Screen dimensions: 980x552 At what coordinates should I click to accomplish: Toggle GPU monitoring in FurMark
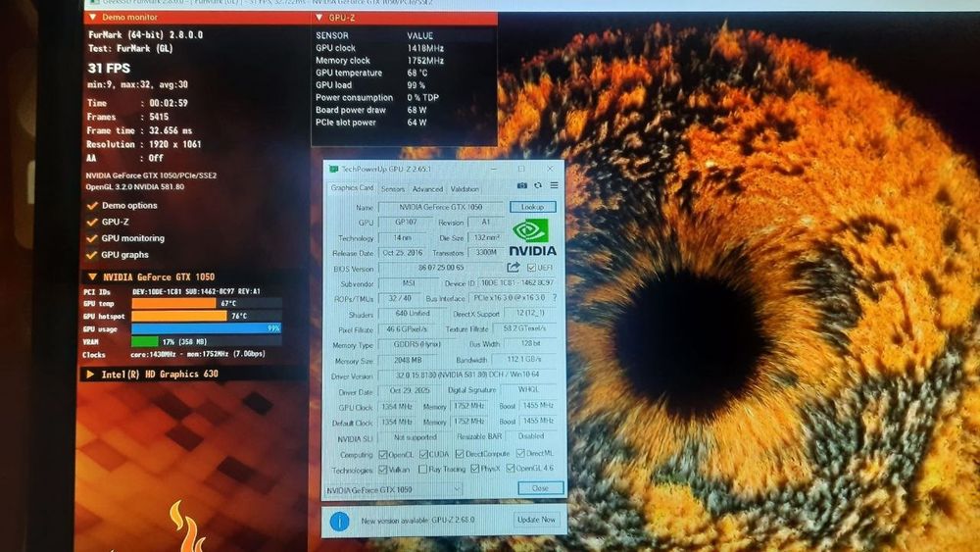pyautogui.click(x=92, y=238)
